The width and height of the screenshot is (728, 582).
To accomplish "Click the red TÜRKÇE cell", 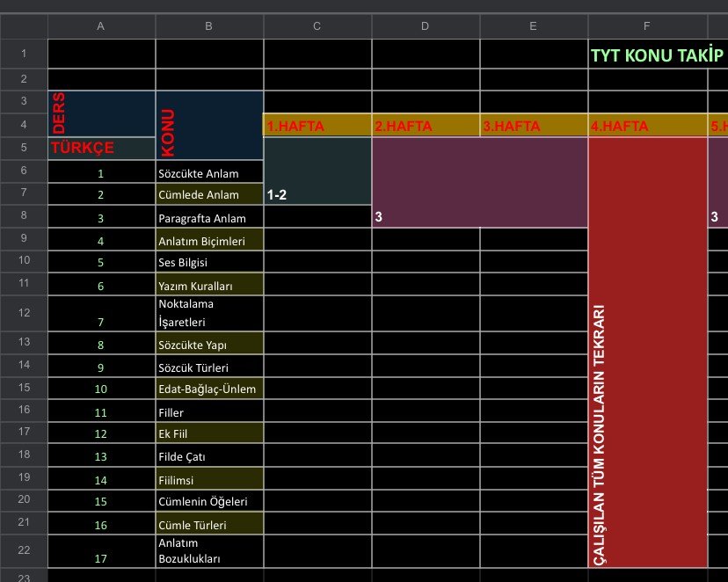I will (101, 148).
